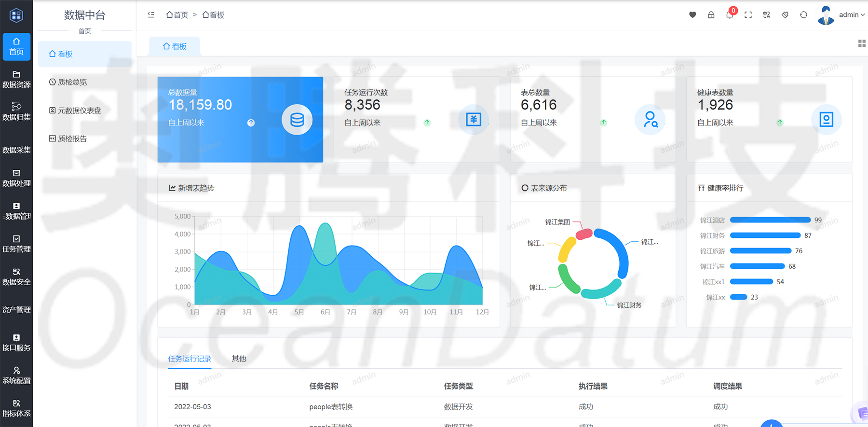Click the admin user avatar
868x427 pixels.
826,15
